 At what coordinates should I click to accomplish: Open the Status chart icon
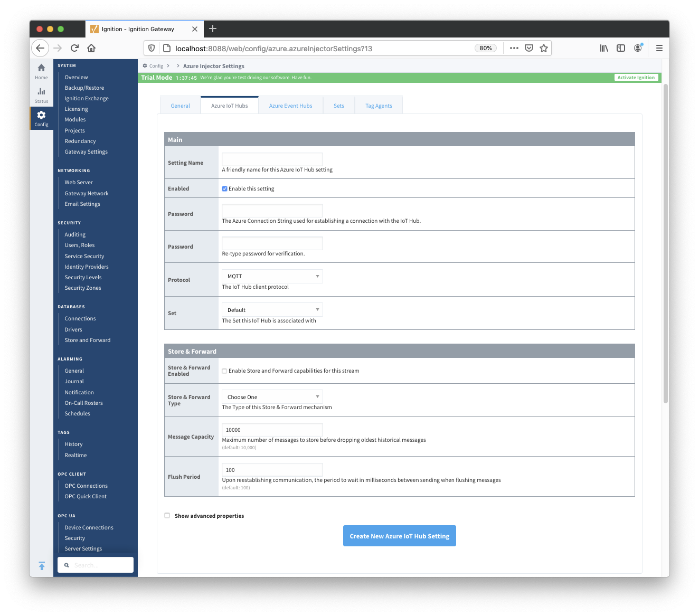pos(41,92)
